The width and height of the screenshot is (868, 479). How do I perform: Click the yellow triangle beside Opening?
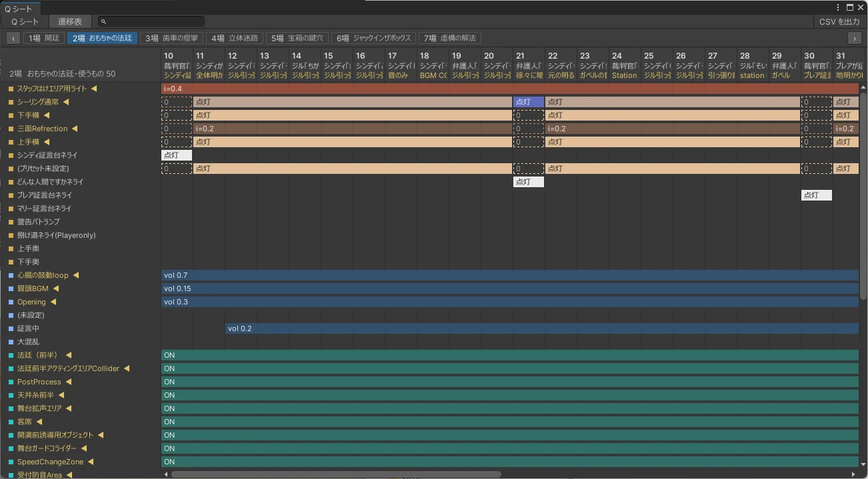coord(53,302)
